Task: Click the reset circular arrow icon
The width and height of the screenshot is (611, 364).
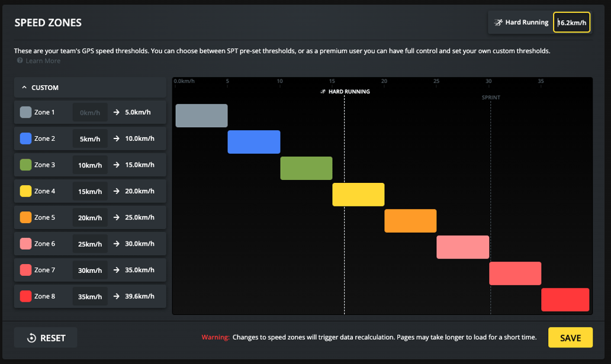Action: coord(31,338)
